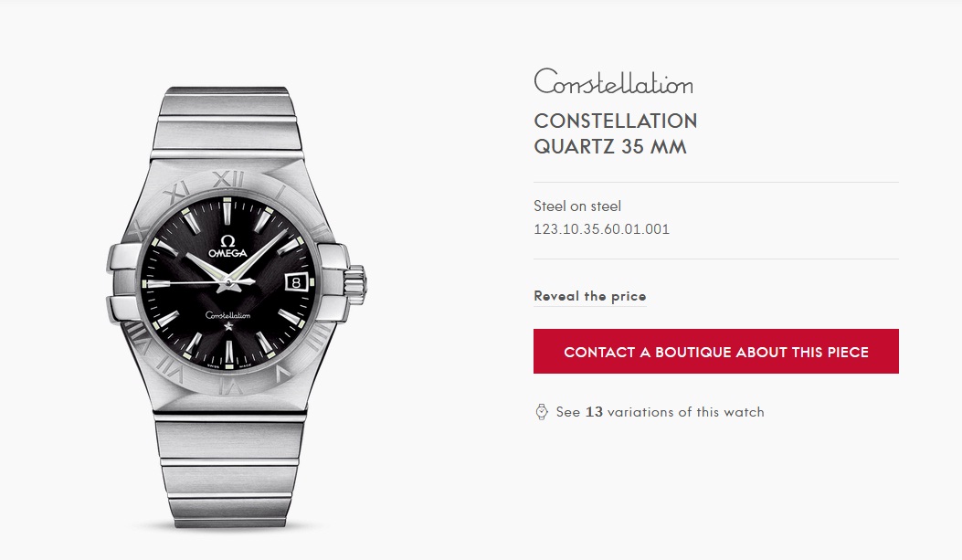
Task: Open See 13 variations of this watch
Action: click(x=660, y=412)
